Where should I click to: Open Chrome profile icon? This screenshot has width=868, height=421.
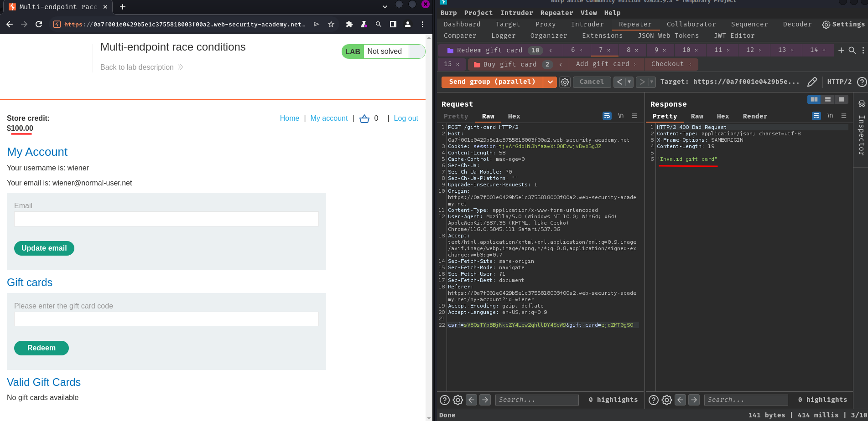click(408, 24)
